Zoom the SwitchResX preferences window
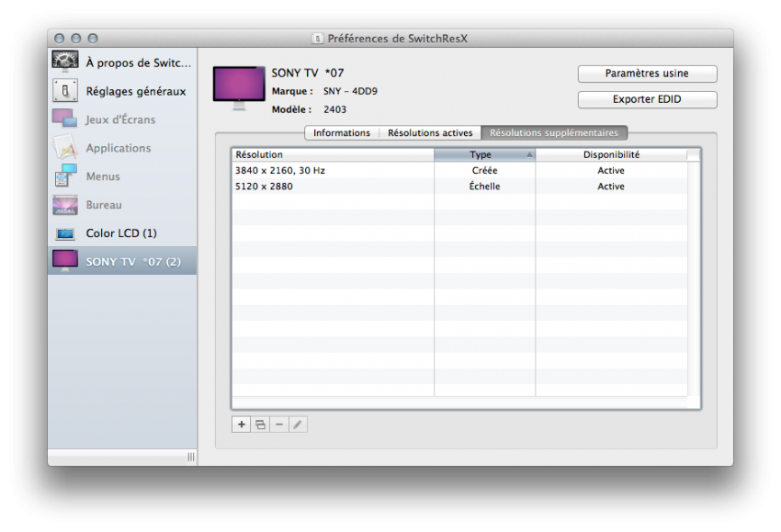781x532 pixels. (93, 39)
